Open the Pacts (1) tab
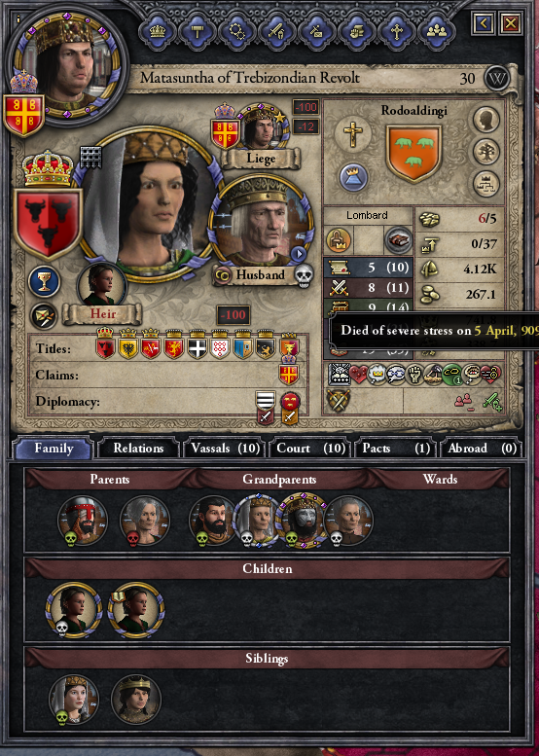 [x=396, y=449]
